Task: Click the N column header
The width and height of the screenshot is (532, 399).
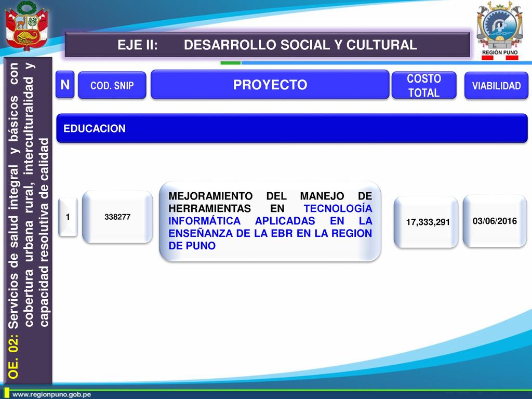Action: (x=65, y=85)
